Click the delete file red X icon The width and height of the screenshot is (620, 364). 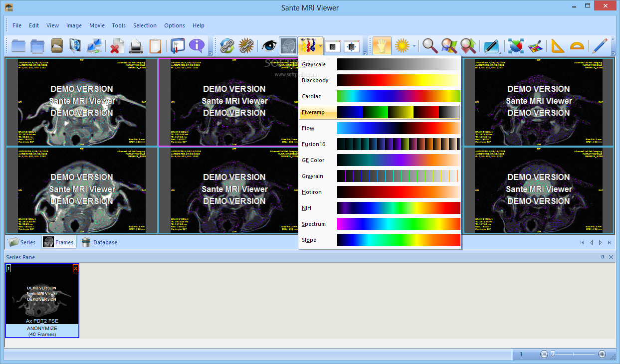click(117, 46)
